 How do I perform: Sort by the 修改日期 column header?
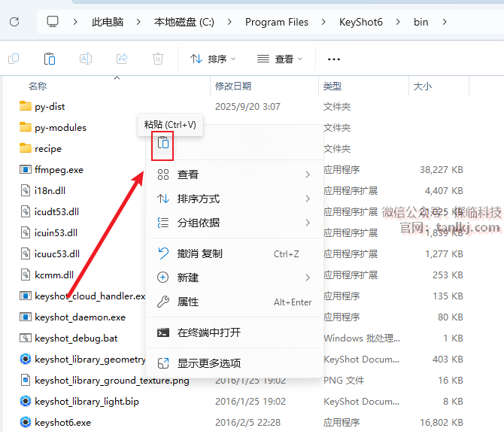(x=233, y=86)
